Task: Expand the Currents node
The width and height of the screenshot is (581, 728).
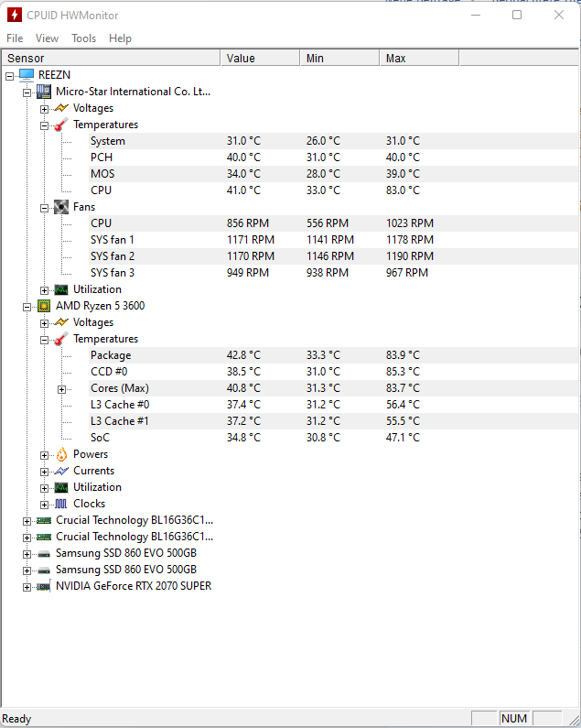Action: (x=44, y=473)
